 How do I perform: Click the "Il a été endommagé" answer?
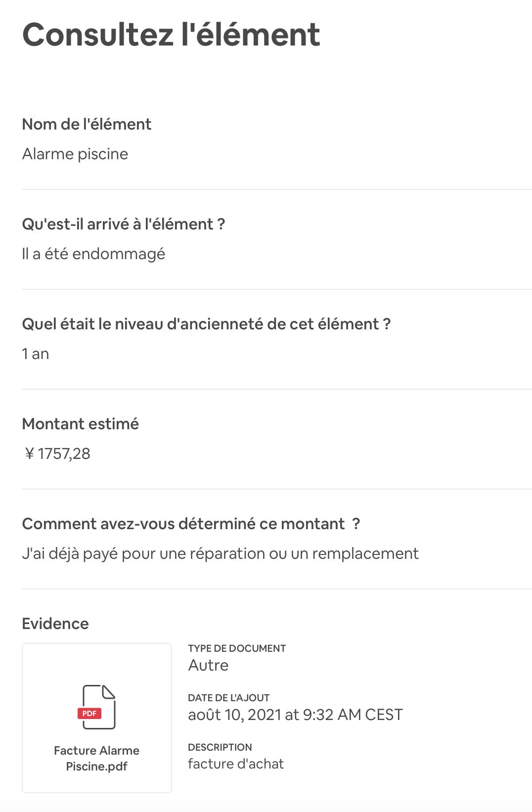click(x=93, y=254)
